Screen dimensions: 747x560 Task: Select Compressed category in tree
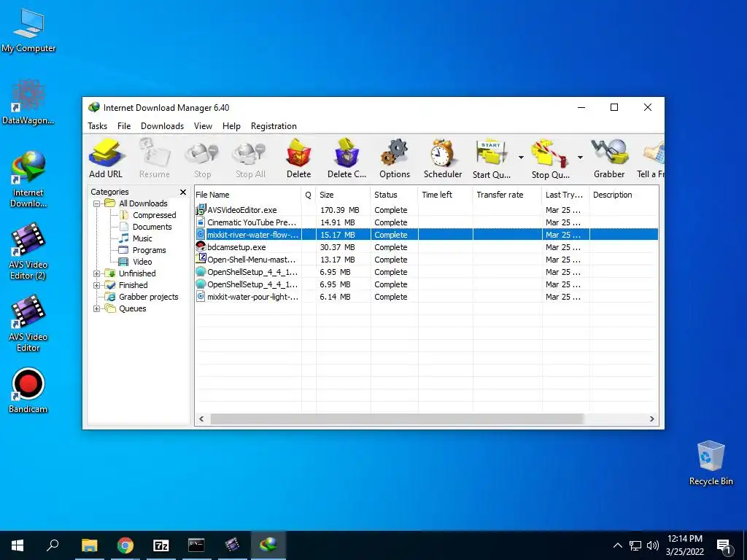pyautogui.click(x=155, y=215)
